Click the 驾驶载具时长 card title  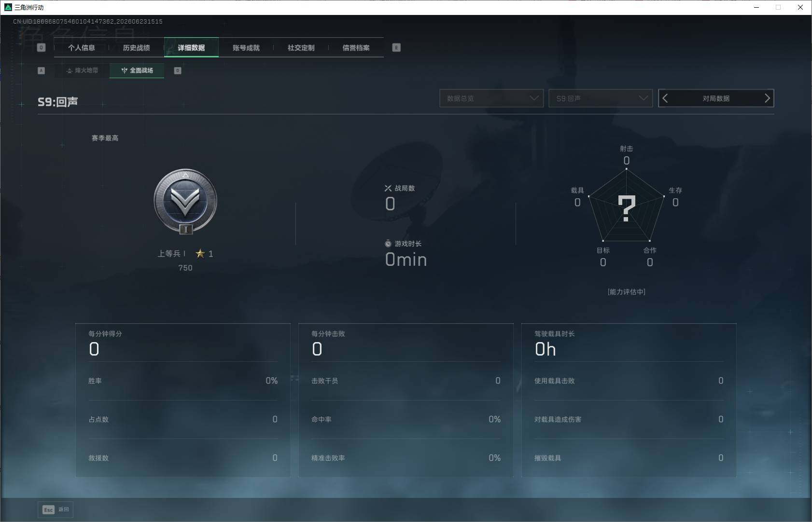tap(554, 334)
